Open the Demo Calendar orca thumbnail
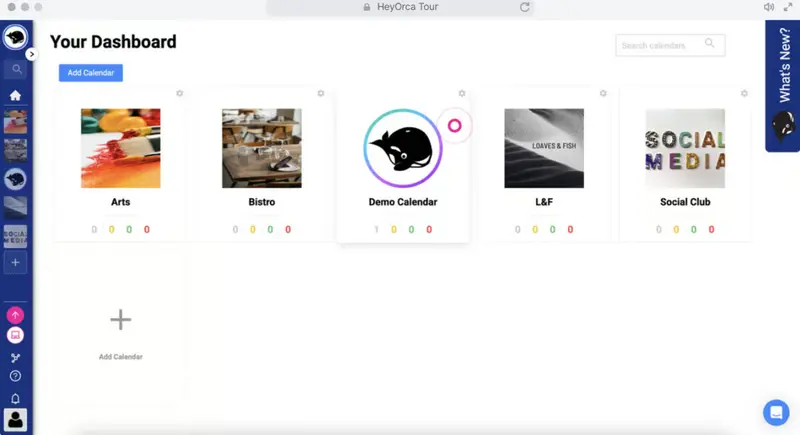The width and height of the screenshot is (800, 435). (403, 148)
